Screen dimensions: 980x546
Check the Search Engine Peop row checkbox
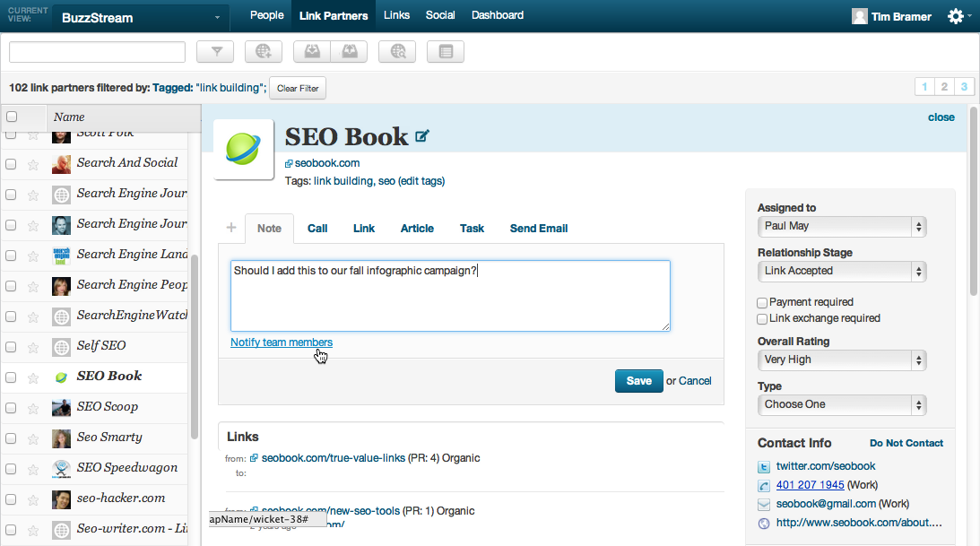coord(11,286)
